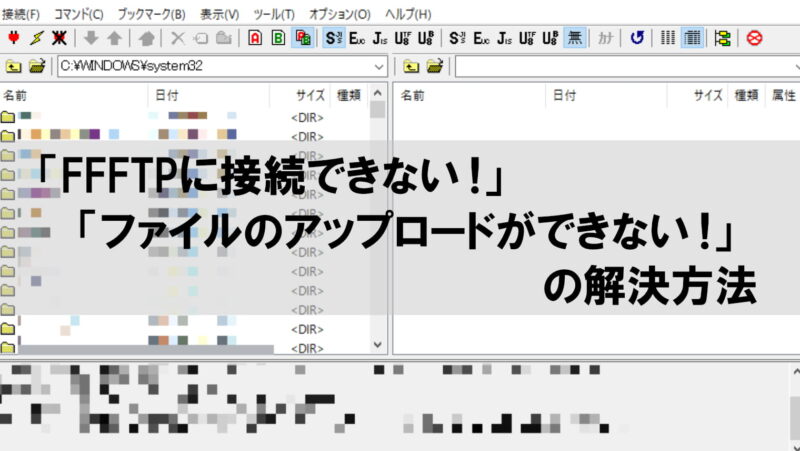Select UTF-8 local kanji code in second group
800x451 pixels.
pyautogui.click(x=527, y=38)
